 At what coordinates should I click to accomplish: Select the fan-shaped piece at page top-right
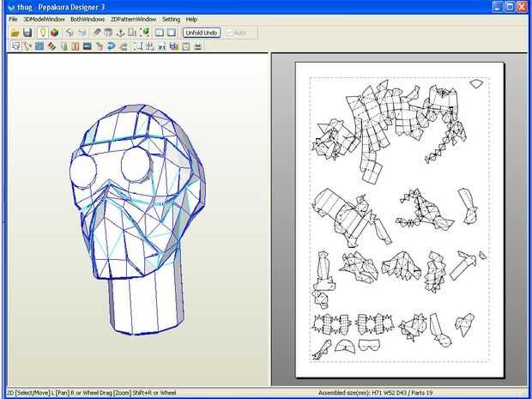476,84
